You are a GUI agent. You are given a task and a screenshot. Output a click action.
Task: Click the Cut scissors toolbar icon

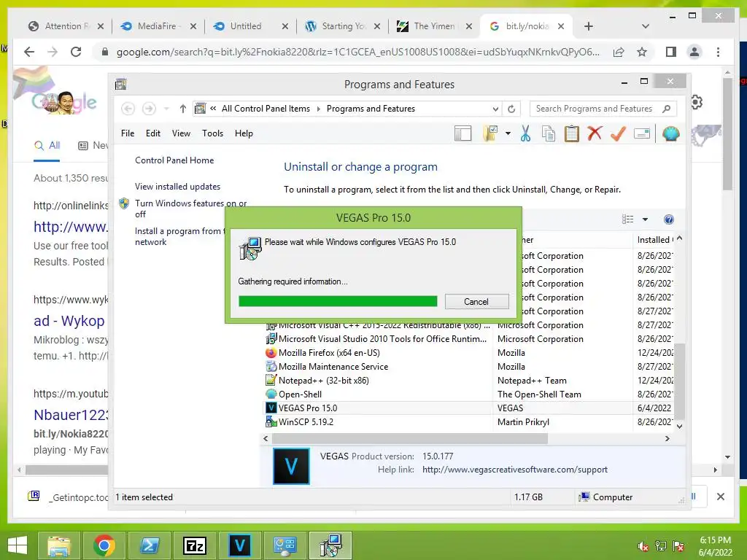pos(525,134)
